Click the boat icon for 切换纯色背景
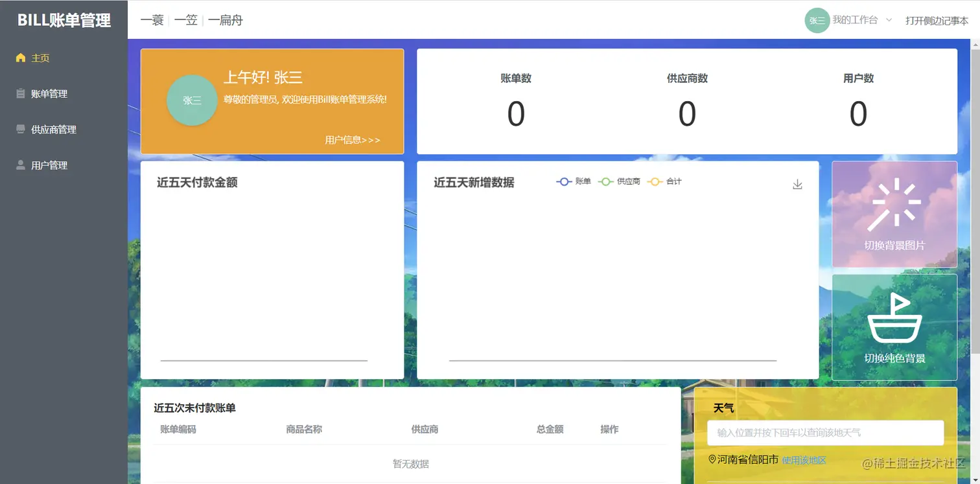 [x=894, y=318]
